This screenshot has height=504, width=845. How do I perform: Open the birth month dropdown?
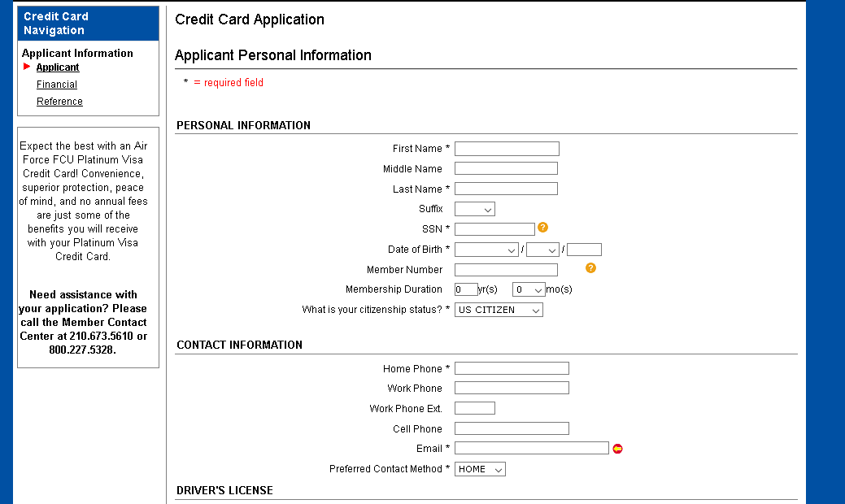pyautogui.click(x=486, y=249)
